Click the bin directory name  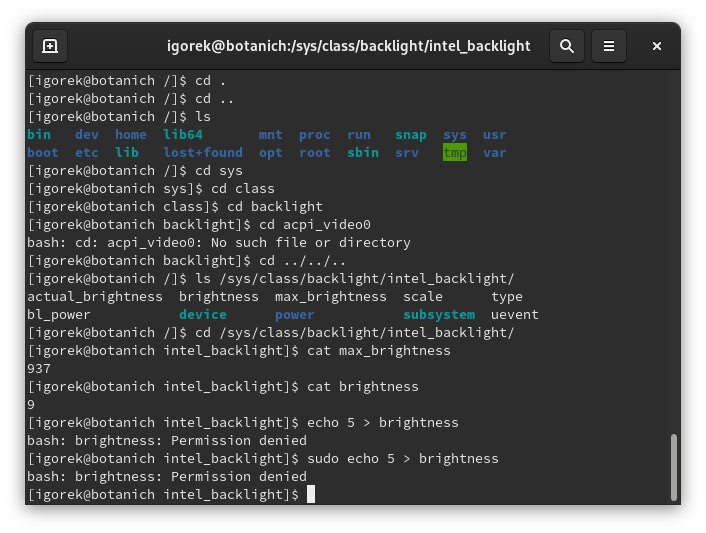point(39,135)
